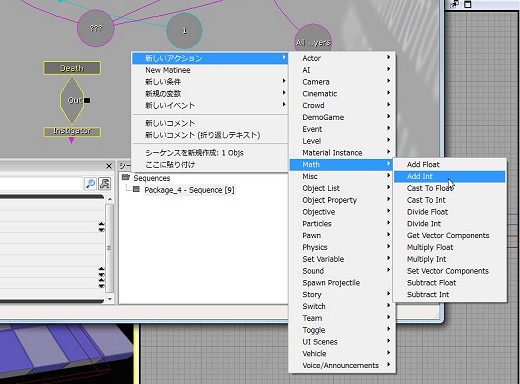Select the variable circle labeled 1

pos(184,31)
